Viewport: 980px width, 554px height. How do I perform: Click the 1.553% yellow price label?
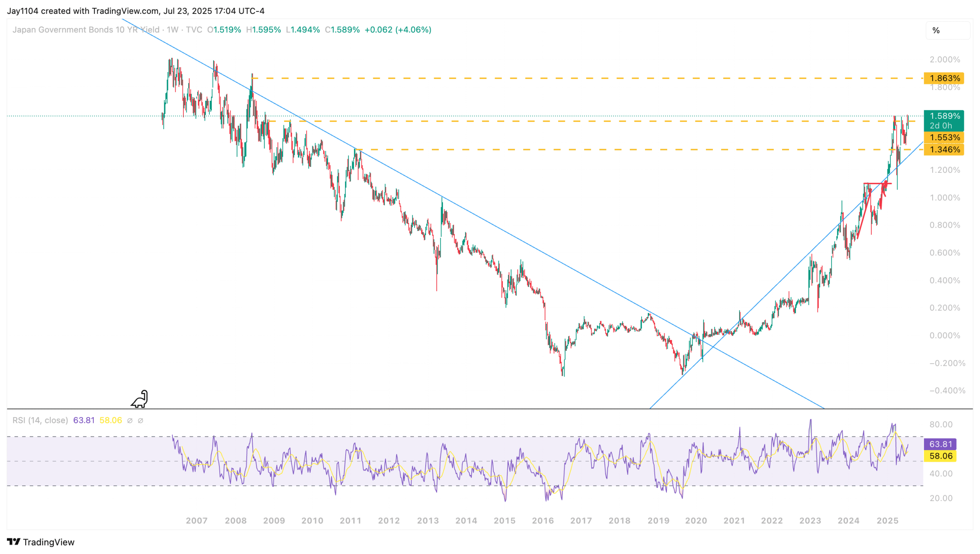945,138
